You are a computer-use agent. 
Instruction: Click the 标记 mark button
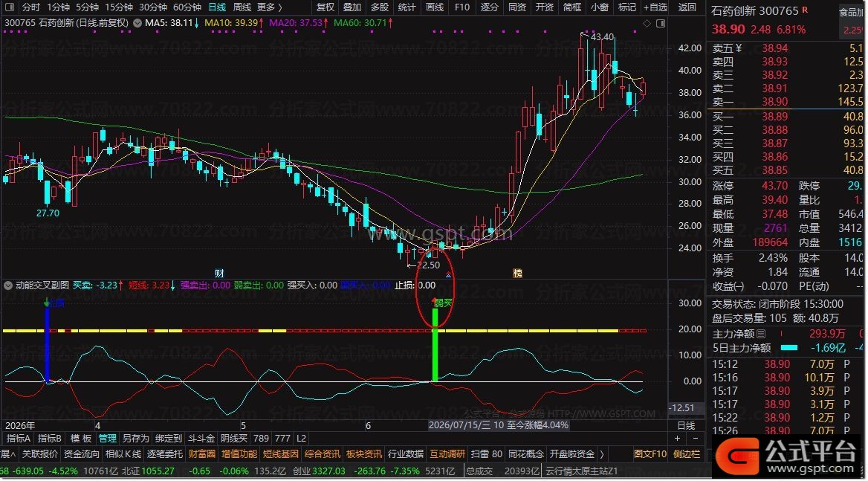tap(626, 7)
